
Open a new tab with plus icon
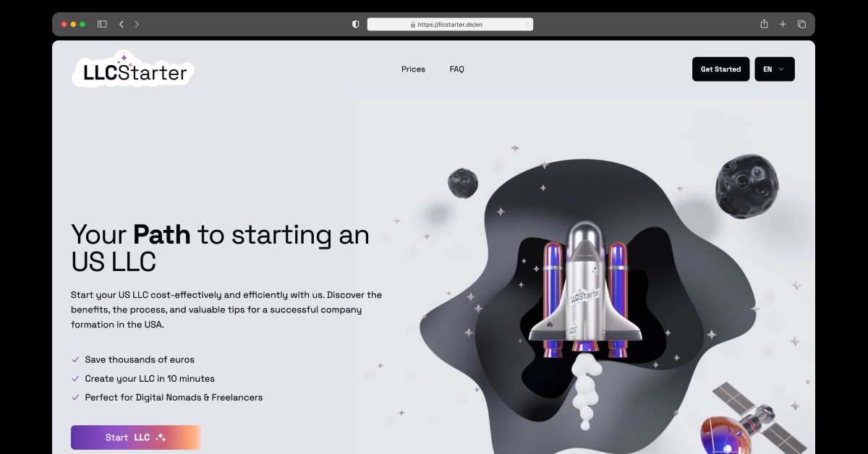(783, 24)
